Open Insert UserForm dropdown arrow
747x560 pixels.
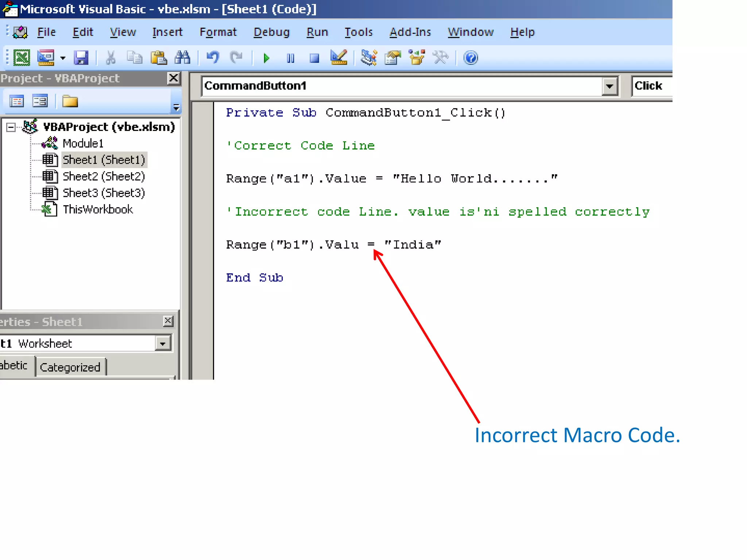coord(63,58)
